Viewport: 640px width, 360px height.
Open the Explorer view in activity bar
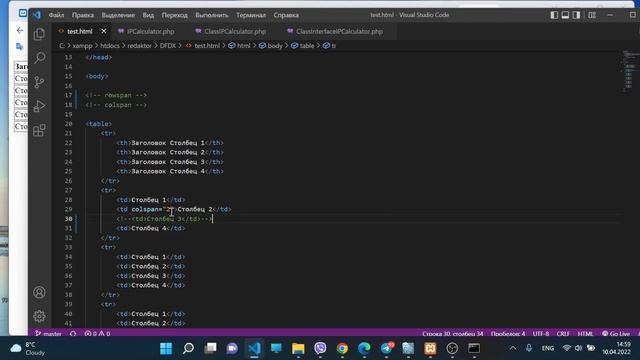[39, 34]
